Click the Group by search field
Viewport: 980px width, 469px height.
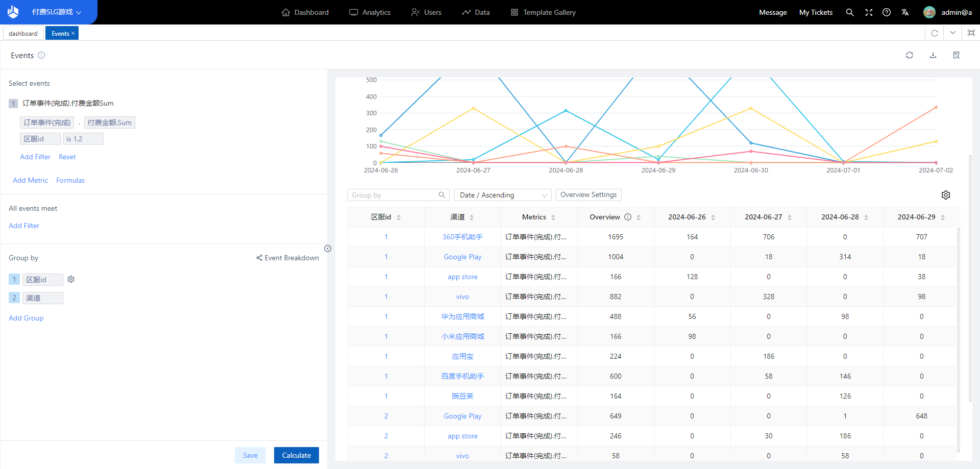(x=393, y=195)
